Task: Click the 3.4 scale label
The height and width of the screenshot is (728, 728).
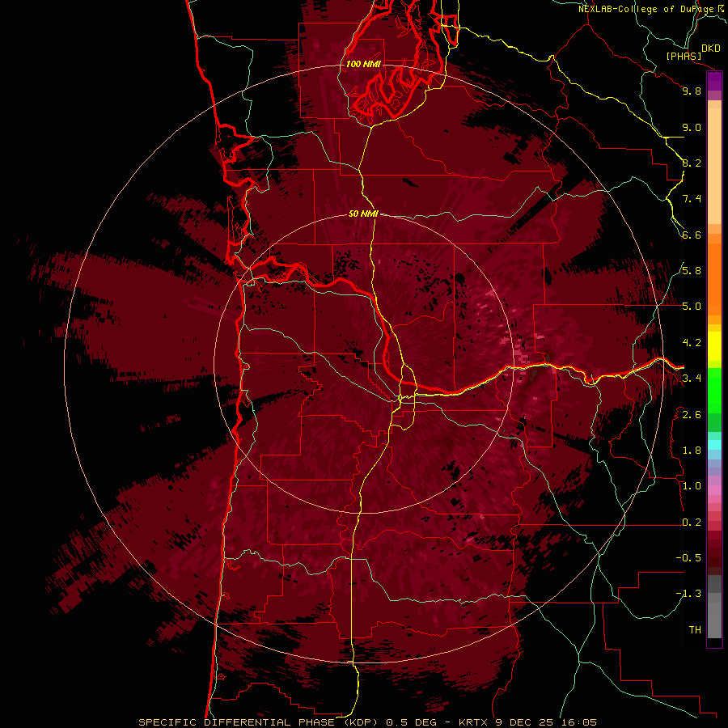Action: tap(692, 379)
